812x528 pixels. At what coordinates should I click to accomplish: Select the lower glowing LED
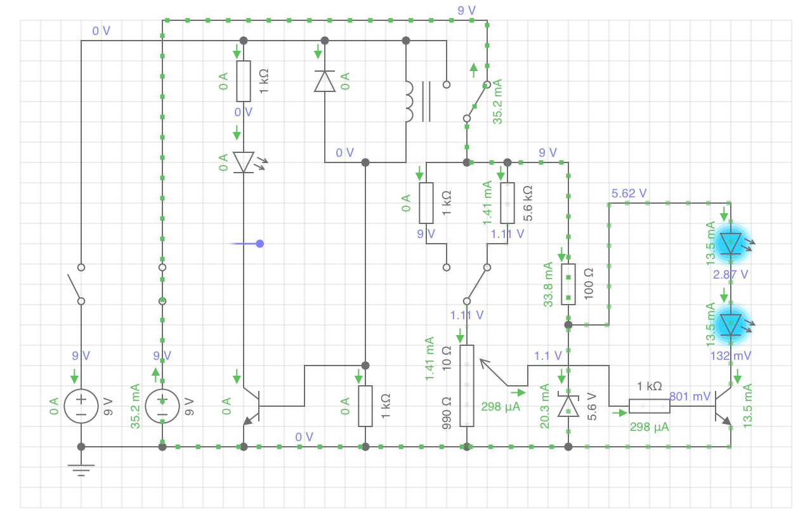[x=731, y=324]
